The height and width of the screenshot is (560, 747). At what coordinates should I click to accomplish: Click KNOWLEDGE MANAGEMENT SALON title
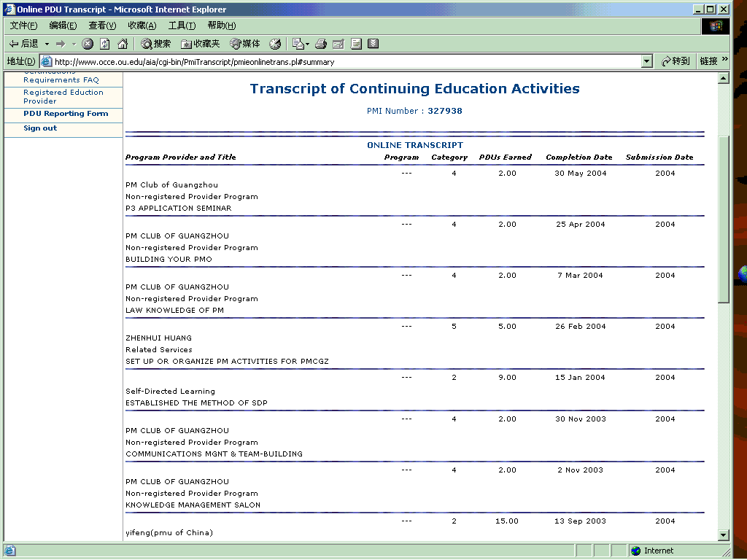(193, 505)
